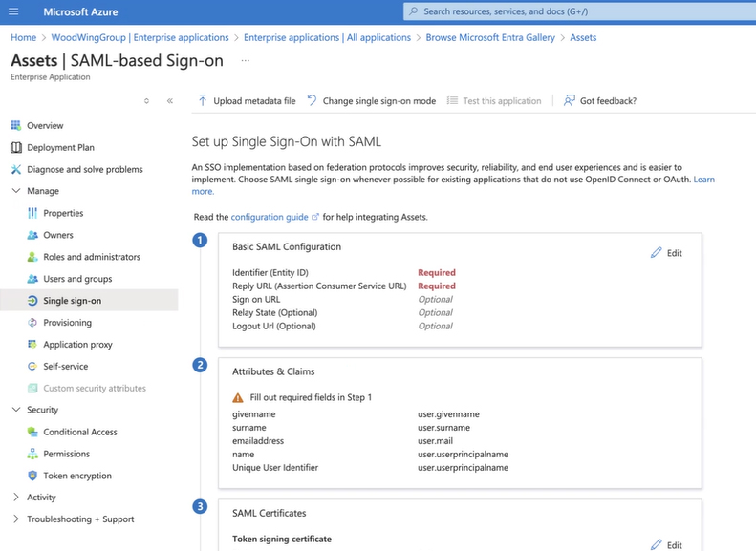This screenshot has width=756, height=551.
Task: Click the undo-style change mode icon
Action: (x=312, y=100)
